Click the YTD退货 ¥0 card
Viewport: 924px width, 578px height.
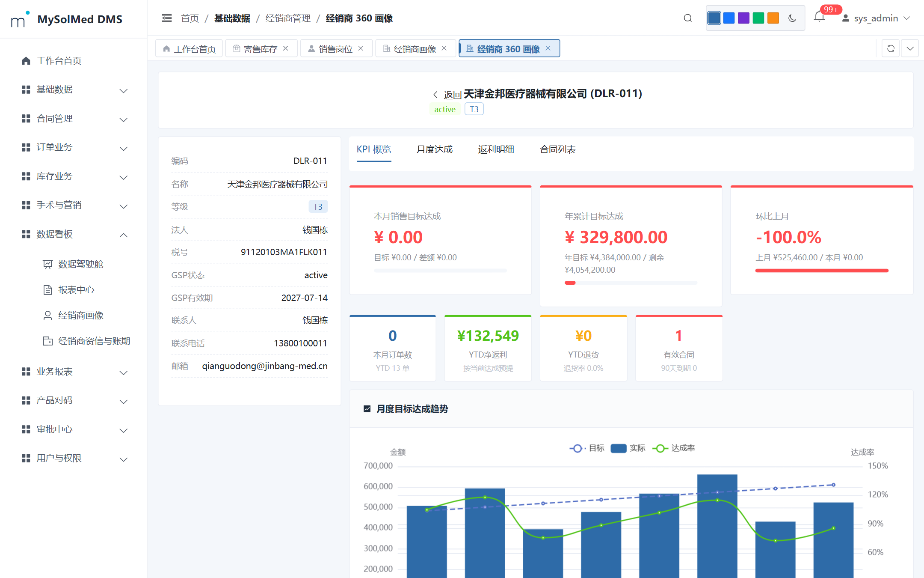583,349
